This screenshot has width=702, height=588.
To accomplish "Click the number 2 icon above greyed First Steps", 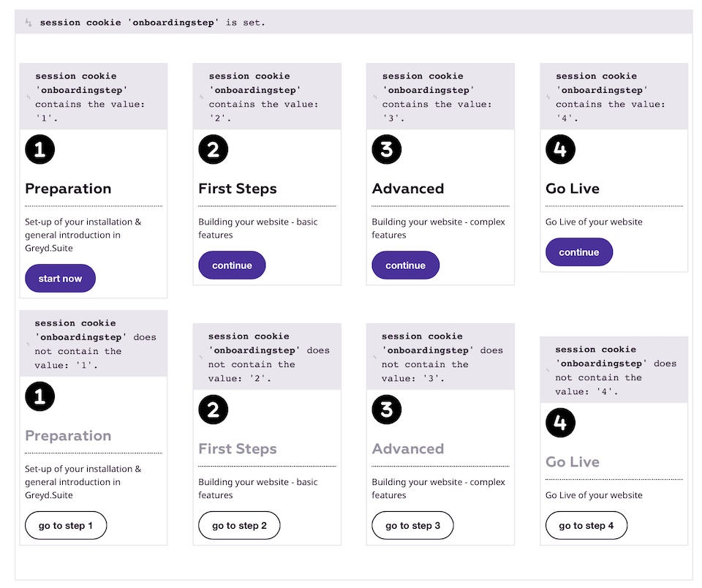I will click(213, 410).
